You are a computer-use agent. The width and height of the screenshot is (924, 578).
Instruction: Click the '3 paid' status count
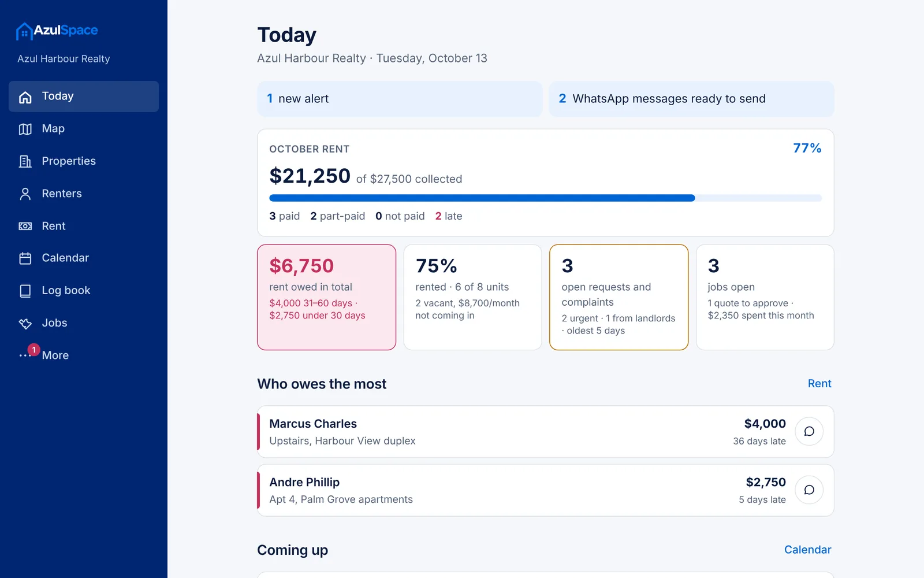(x=285, y=216)
